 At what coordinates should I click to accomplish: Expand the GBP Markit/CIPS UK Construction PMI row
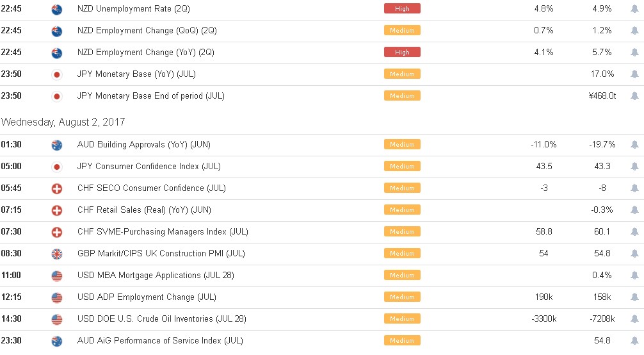(322, 253)
